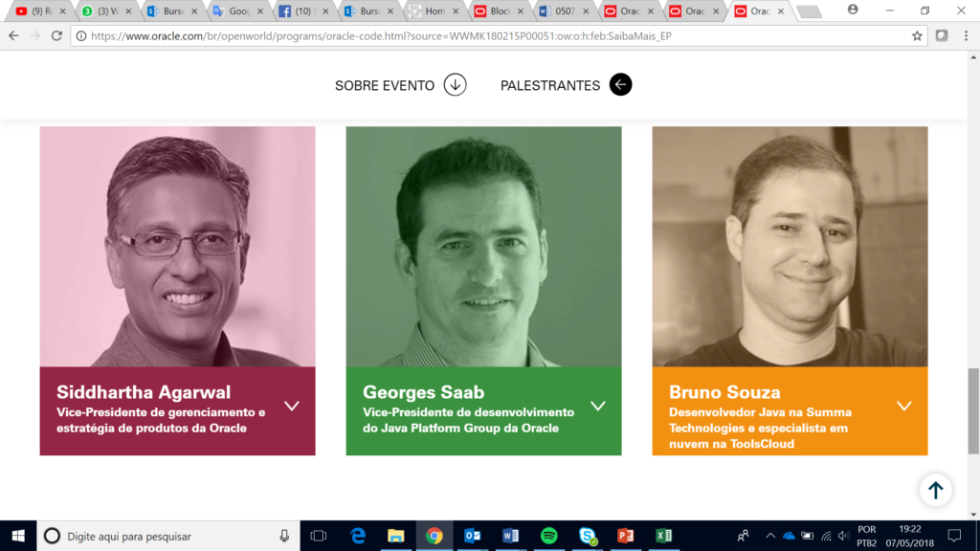This screenshot has height=551, width=980.
Task: Click "Desenvolvedor Java na Summa Technologies" description
Action: pyautogui.click(x=760, y=428)
